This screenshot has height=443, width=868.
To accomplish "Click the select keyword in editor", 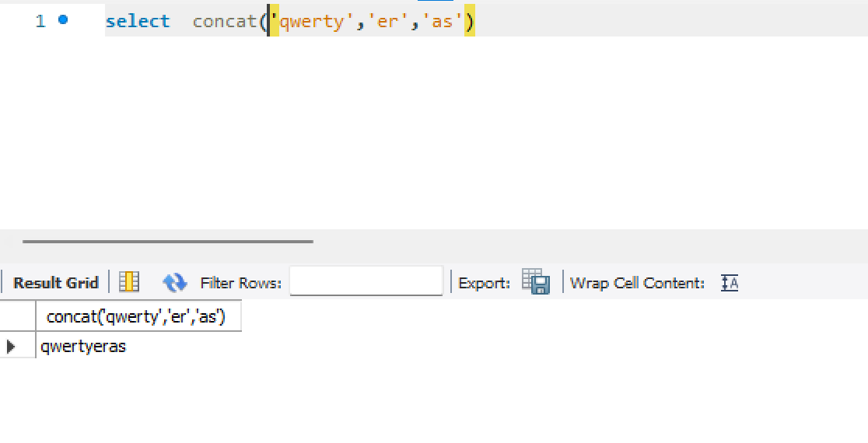I will tap(138, 21).
